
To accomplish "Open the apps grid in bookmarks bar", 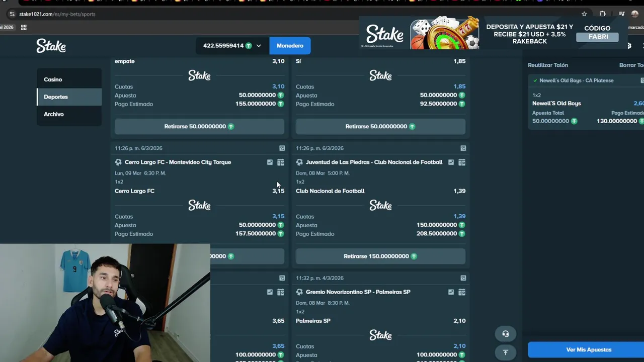I will (24, 27).
